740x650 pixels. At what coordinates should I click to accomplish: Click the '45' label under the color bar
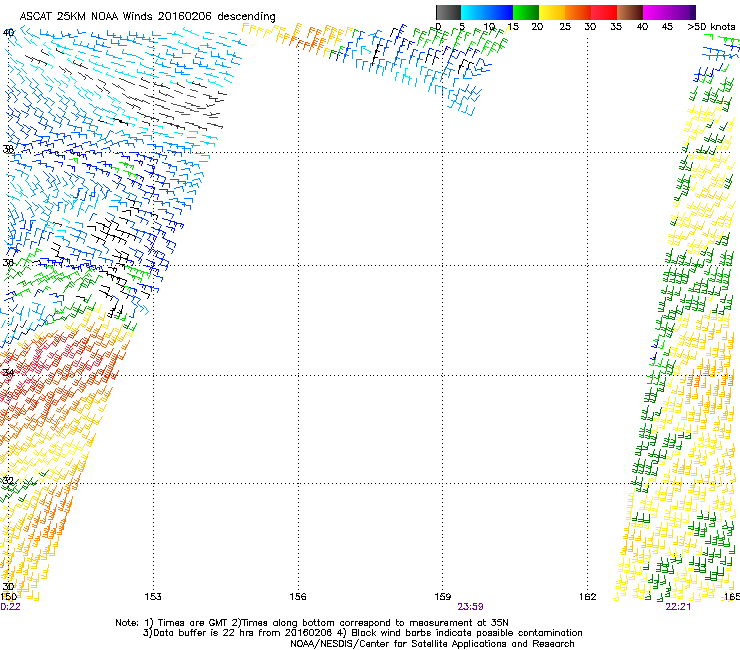coord(667,27)
